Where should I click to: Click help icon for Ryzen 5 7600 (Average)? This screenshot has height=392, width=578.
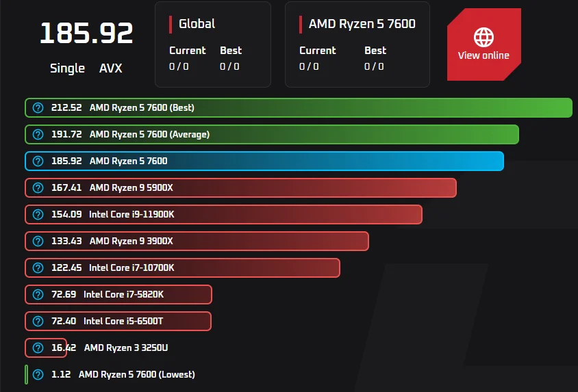38,134
